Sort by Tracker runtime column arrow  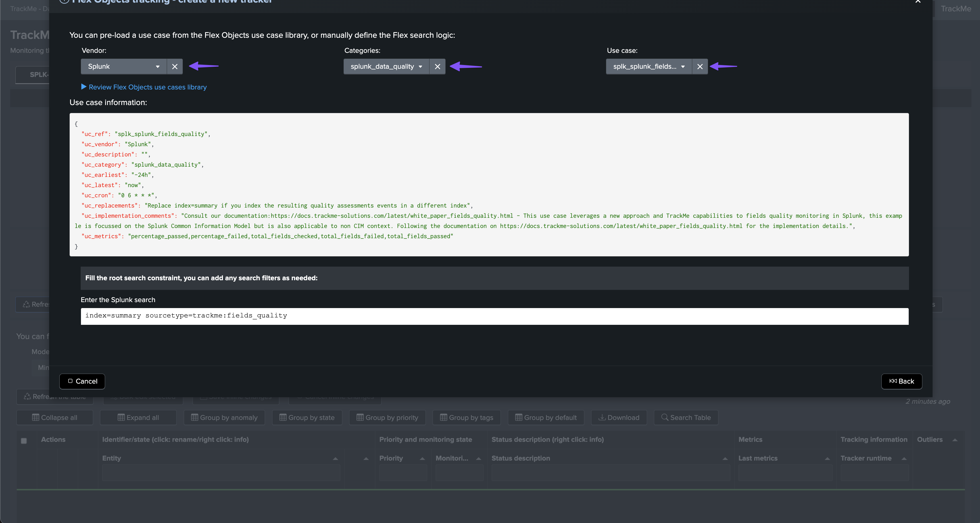(x=904, y=459)
